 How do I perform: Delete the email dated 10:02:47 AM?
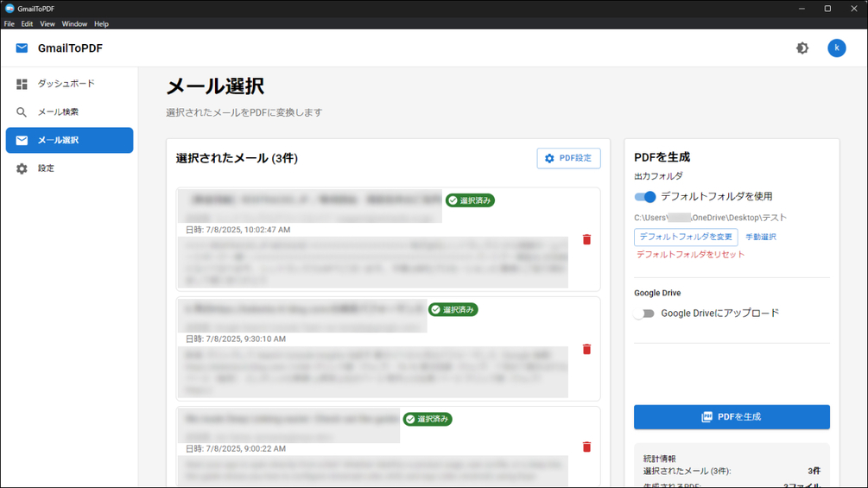click(586, 239)
